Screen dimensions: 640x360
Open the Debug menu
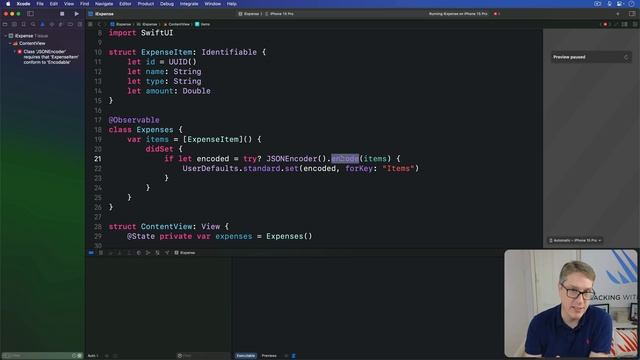click(167, 4)
